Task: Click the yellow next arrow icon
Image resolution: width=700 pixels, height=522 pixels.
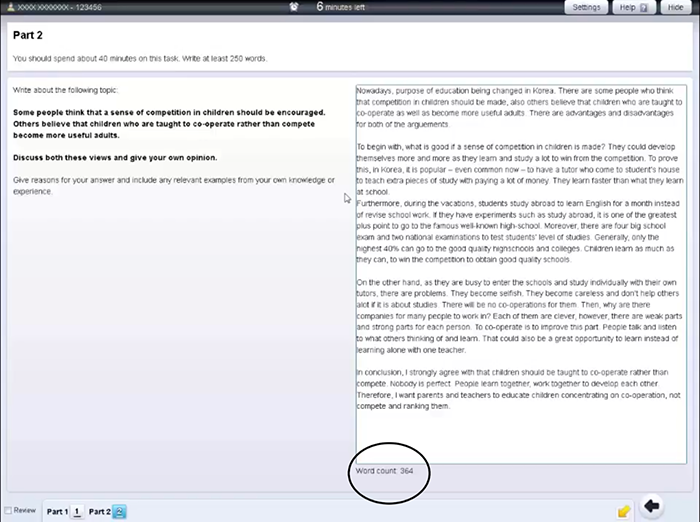Action: pos(624,510)
